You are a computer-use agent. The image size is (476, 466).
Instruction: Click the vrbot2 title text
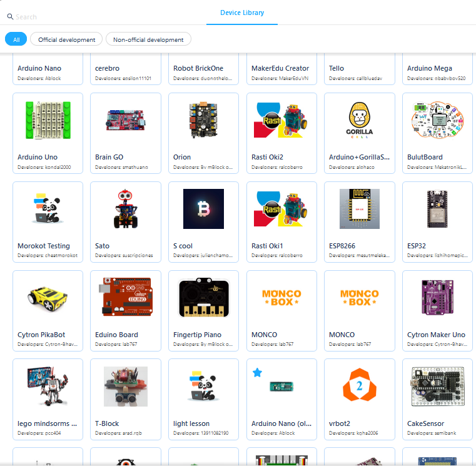(340, 423)
